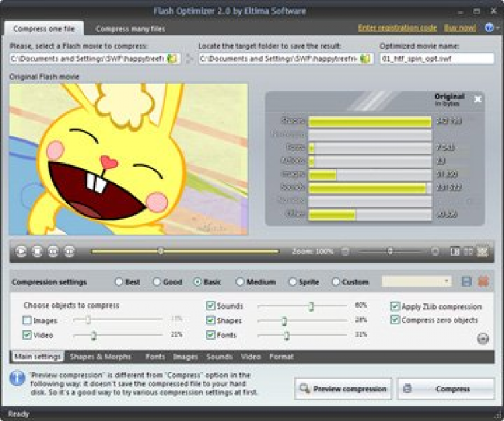Click the Preview compression button
This screenshot has width=504, height=421.
[x=343, y=389]
